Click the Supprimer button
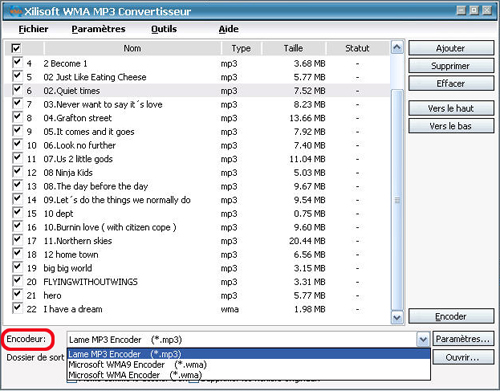 tap(451, 66)
